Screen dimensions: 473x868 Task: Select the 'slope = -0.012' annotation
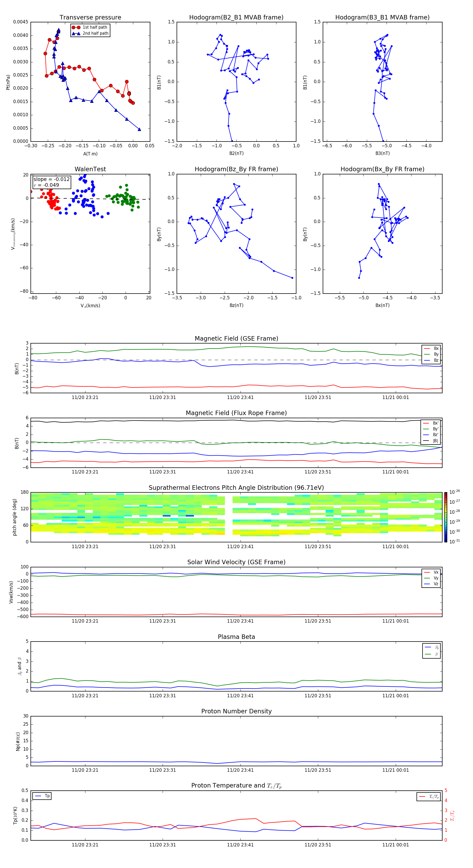click(x=52, y=179)
